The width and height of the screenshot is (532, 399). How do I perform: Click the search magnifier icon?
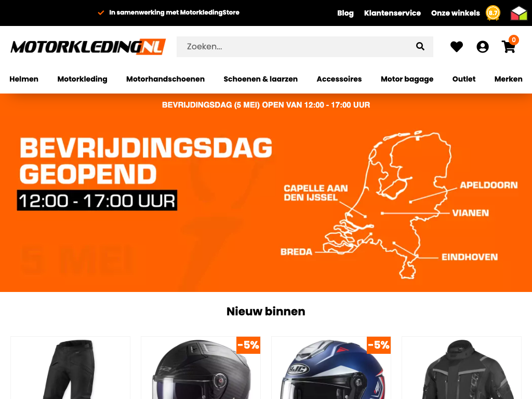pos(420,46)
